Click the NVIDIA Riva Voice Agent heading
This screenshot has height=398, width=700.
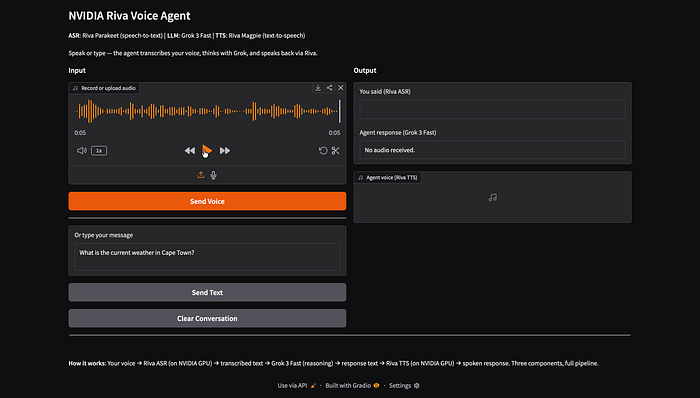[129, 16]
